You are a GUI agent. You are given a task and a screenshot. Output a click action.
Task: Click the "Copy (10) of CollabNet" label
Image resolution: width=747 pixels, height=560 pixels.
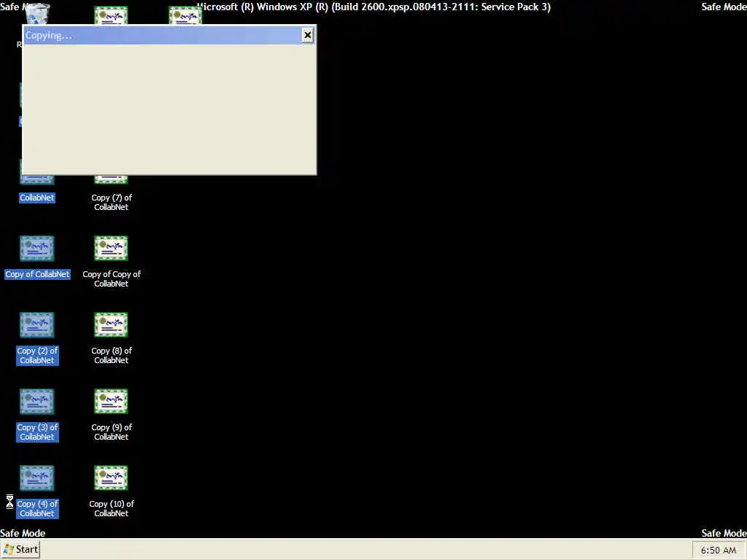tap(112, 508)
